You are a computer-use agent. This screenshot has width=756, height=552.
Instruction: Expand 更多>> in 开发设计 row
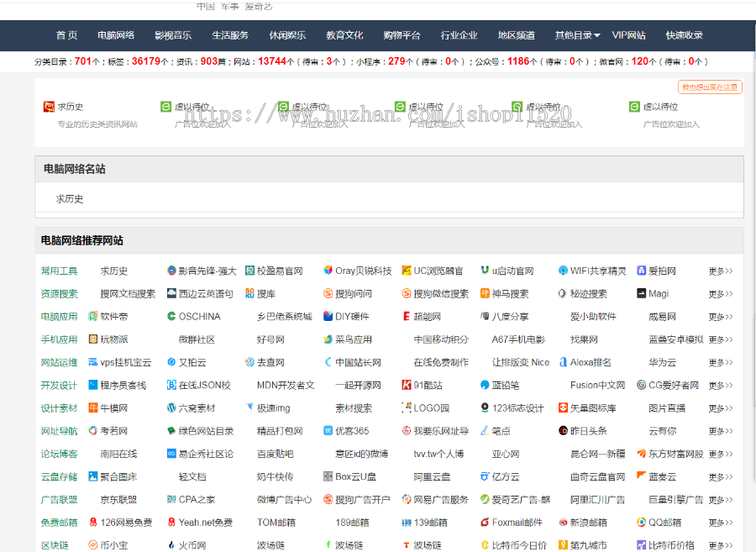pos(721,385)
